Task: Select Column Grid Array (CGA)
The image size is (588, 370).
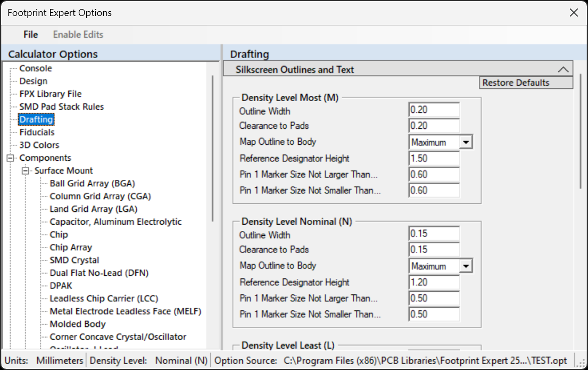Action: click(x=100, y=196)
